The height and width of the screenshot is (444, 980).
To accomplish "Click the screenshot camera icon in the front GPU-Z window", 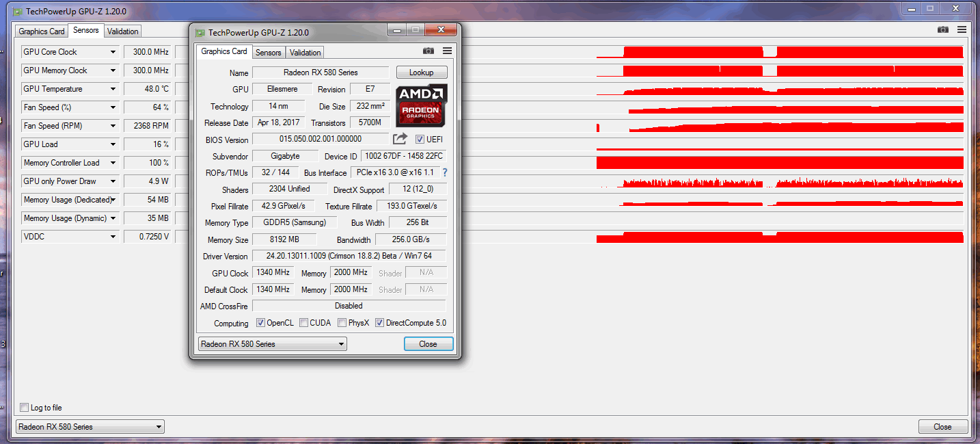I will pos(428,51).
